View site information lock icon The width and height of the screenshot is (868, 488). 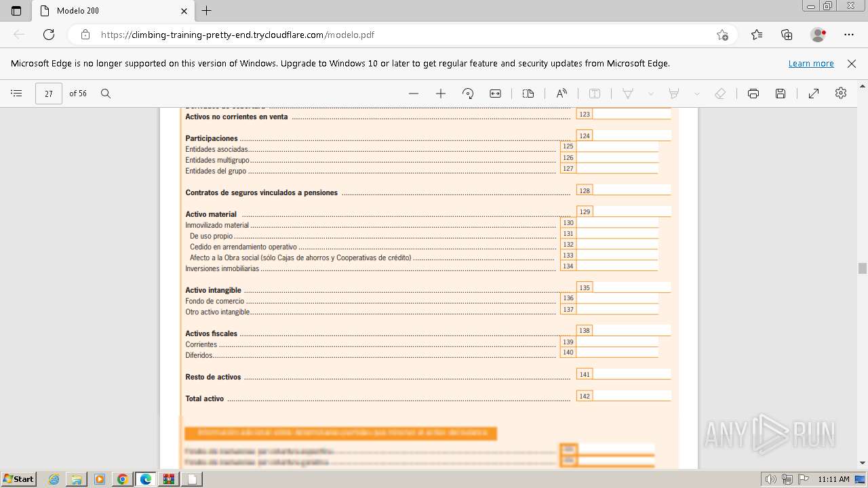[85, 35]
